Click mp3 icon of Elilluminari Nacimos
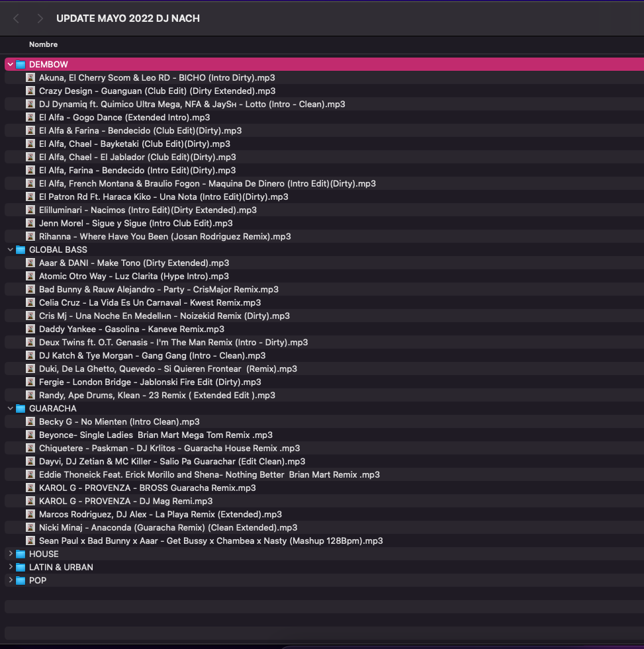This screenshot has height=649, width=644. pos(30,210)
